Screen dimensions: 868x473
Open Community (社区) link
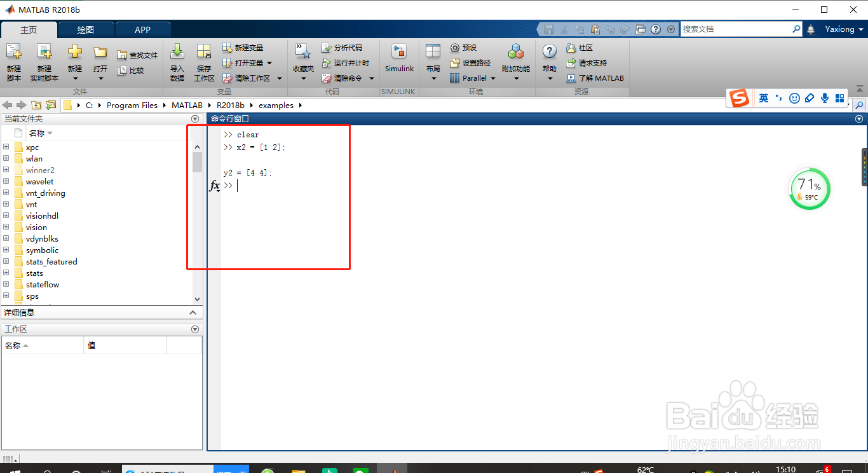(x=580, y=48)
